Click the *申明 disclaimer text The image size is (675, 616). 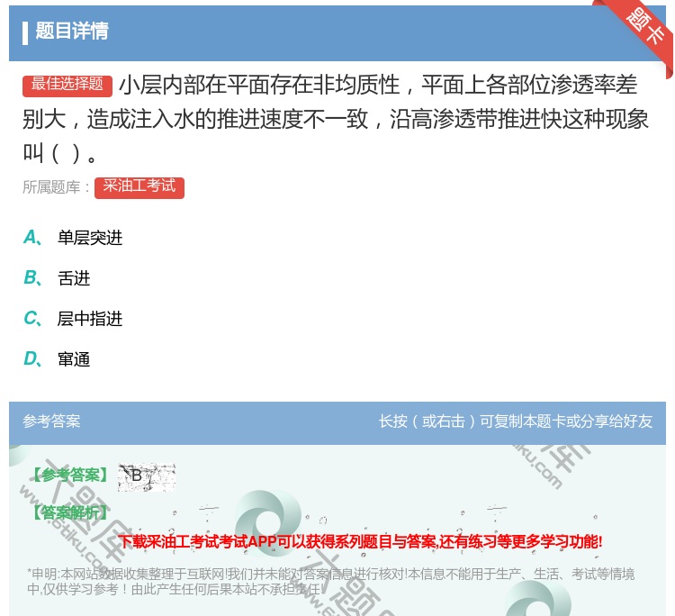[330, 581]
